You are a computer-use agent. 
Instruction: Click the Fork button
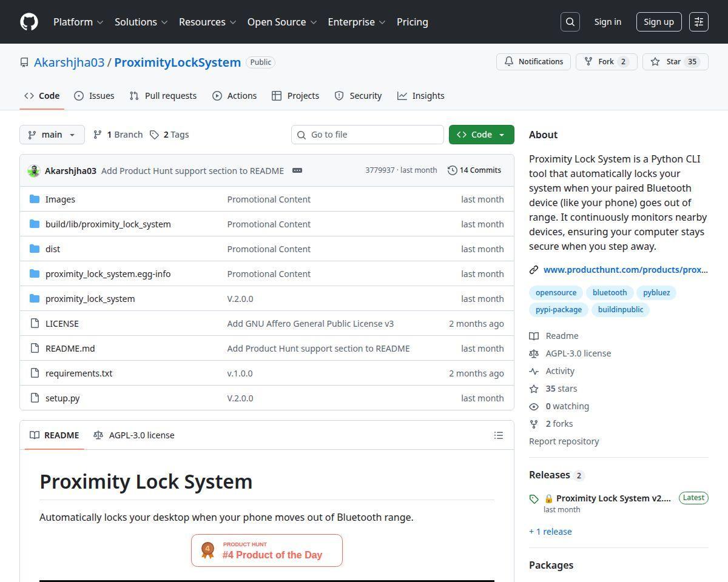606,62
